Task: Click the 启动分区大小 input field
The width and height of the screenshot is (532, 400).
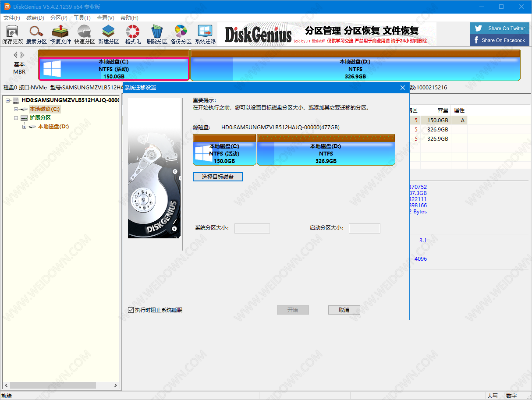Action: pyautogui.click(x=365, y=228)
